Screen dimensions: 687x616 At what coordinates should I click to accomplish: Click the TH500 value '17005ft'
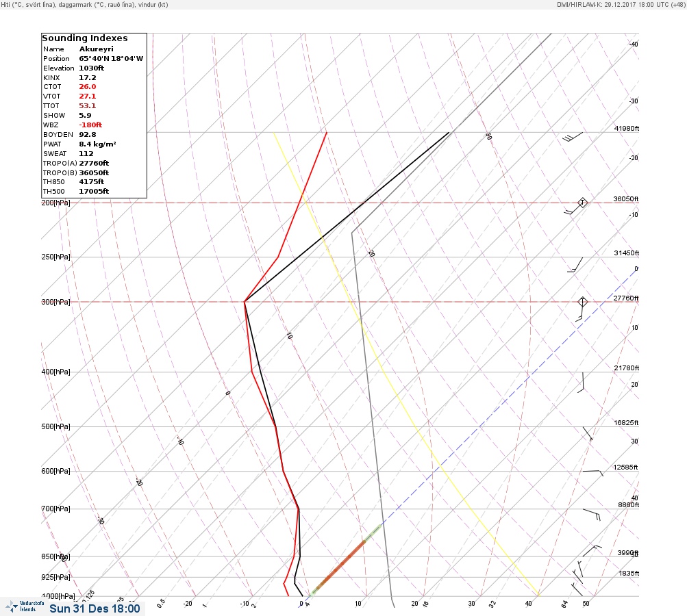pyautogui.click(x=94, y=192)
